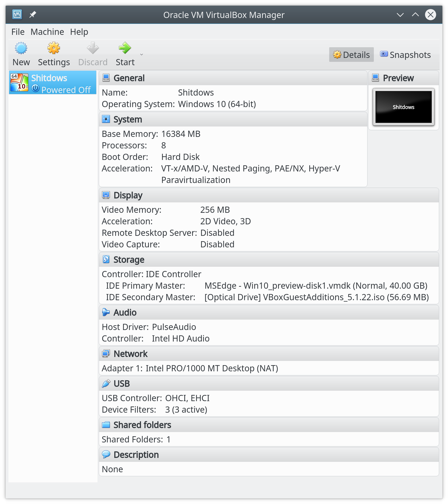Maximize the window with the up chevron

pyautogui.click(x=415, y=15)
